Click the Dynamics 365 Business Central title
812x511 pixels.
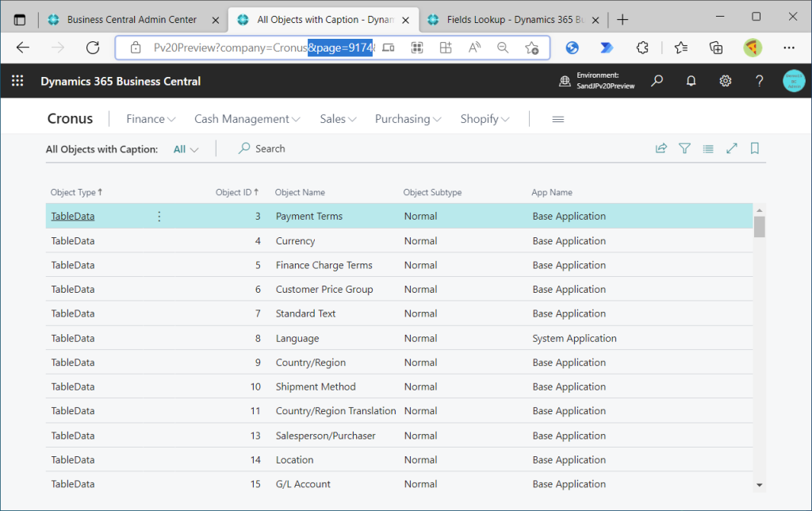click(x=121, y=82)
